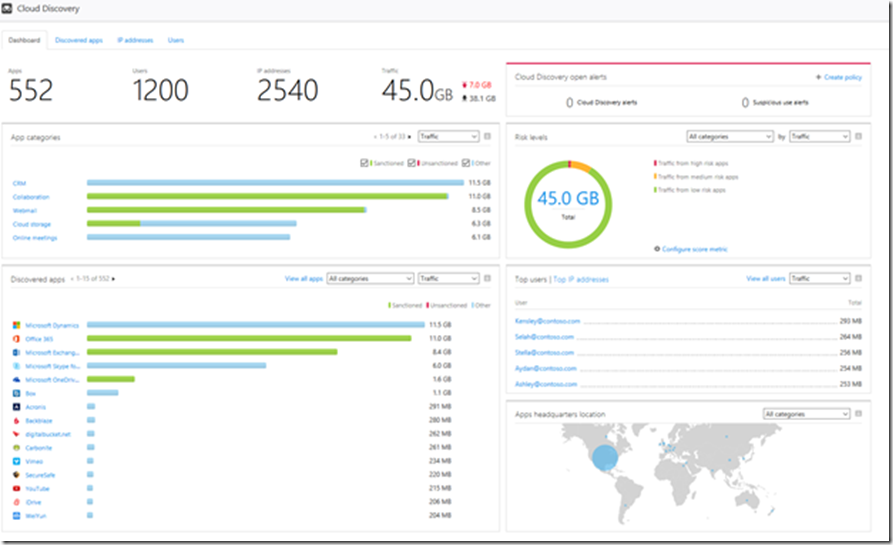Open the Traffic dropdown in Risk levels
The height and width of the screenshot is (545, 893).
[x=820, y=137]
